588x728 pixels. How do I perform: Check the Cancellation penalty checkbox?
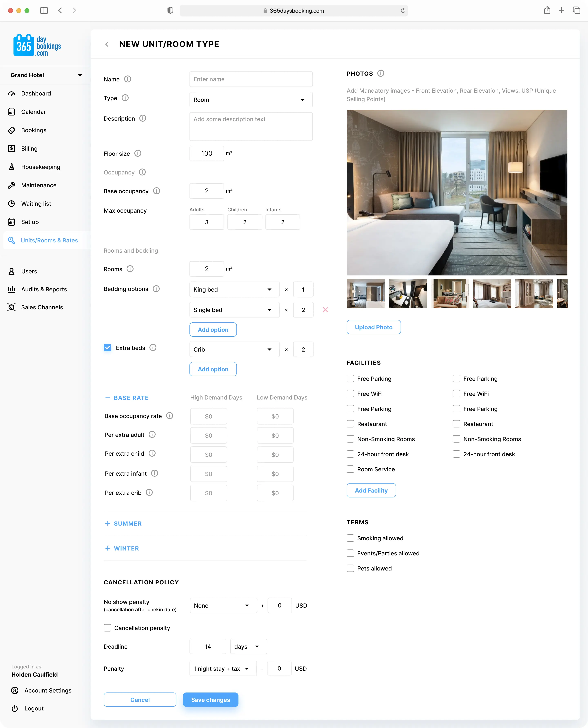(x=107, y=628)
